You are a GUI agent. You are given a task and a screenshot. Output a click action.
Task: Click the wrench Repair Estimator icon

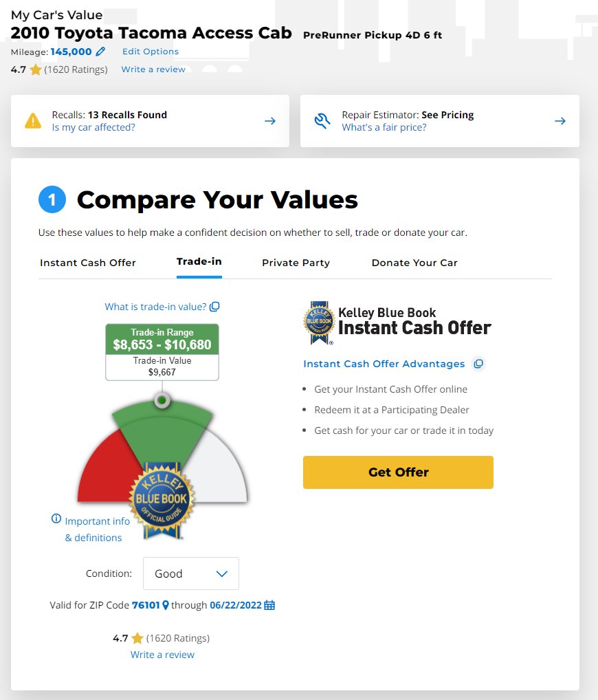[x=322, y=120]
